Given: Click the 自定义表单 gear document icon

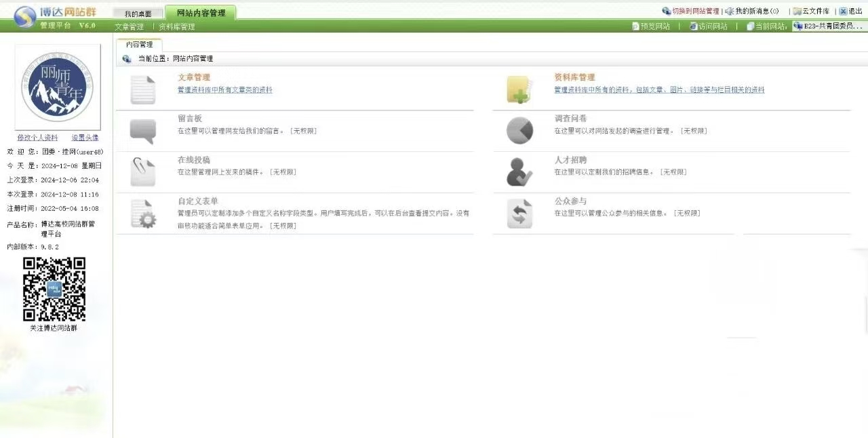Looking at the screenshot, I should click(143, 214).
